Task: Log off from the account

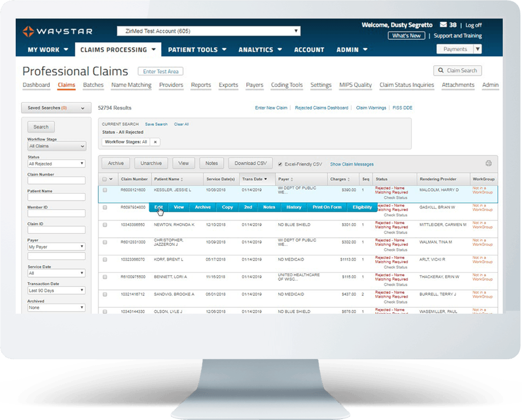Action: (473, 25)
